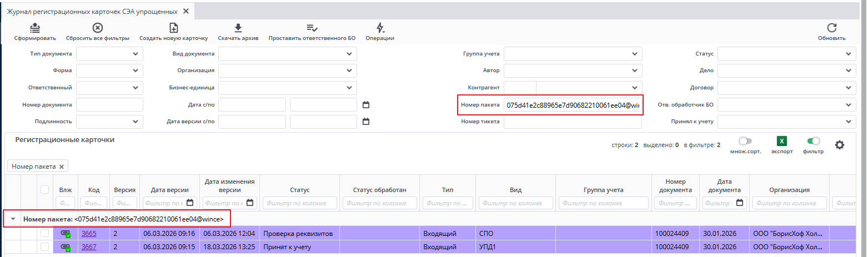Tick the checkbox for row 3665
This screenshot has width=868, height=257.
coord(44,234)
